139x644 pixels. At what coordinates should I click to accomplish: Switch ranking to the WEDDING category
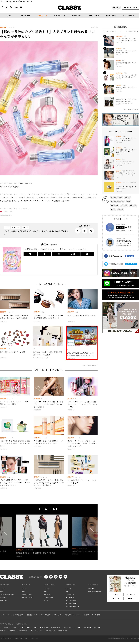coord(110,32)
